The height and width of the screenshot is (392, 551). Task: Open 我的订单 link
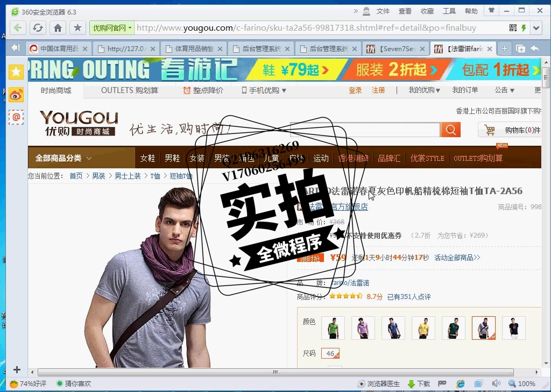(465, 90)
